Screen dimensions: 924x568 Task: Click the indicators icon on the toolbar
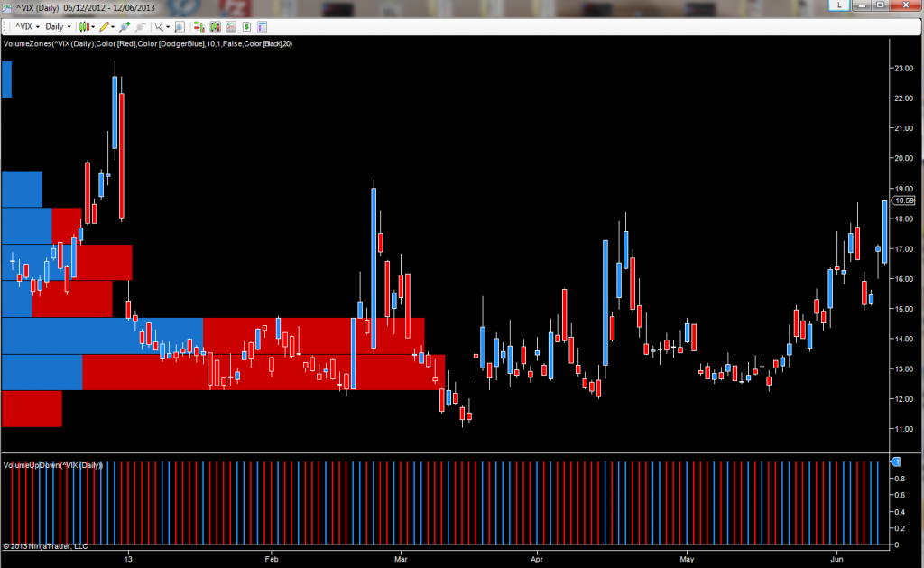click(197, 26)
